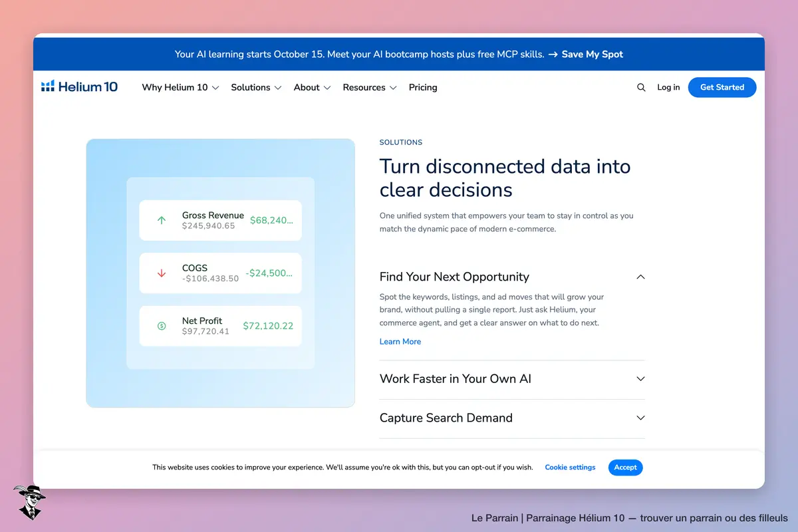This screenshot has width=798, height=532.
Task: Open Cookie settings
Action: pos(570,467)
